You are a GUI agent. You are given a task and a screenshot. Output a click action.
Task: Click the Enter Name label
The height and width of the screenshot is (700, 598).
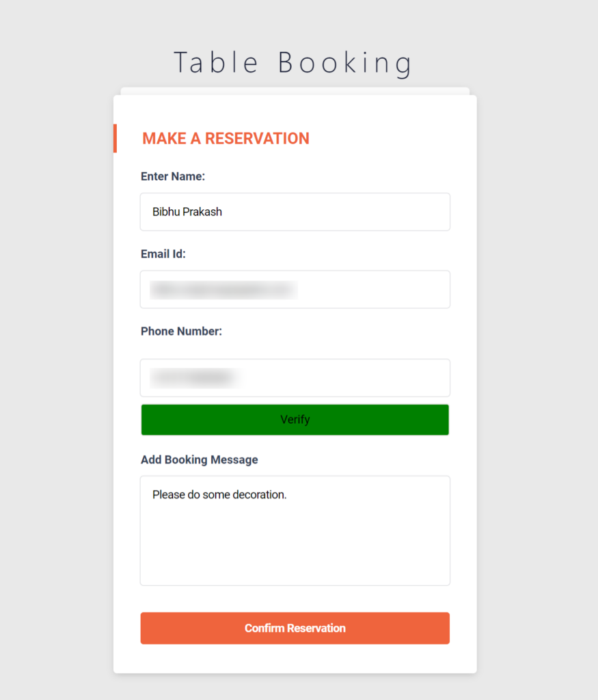(172, 176)
